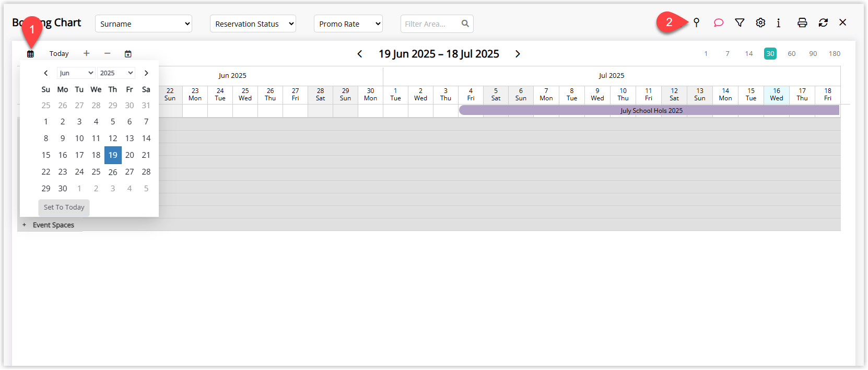
Task: Open chart settings gear icon
Action: pyautogui.click(x=760, y=22)
